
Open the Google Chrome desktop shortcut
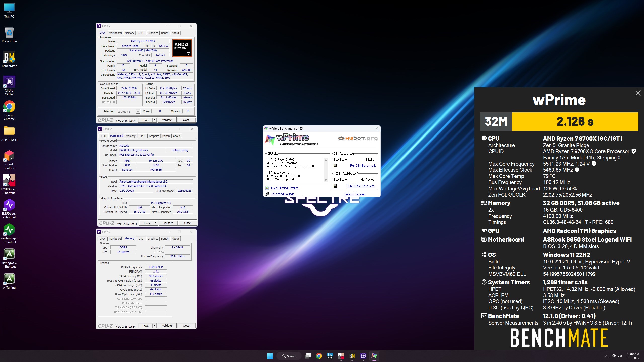pyautogui.click(x=9, y=110)
